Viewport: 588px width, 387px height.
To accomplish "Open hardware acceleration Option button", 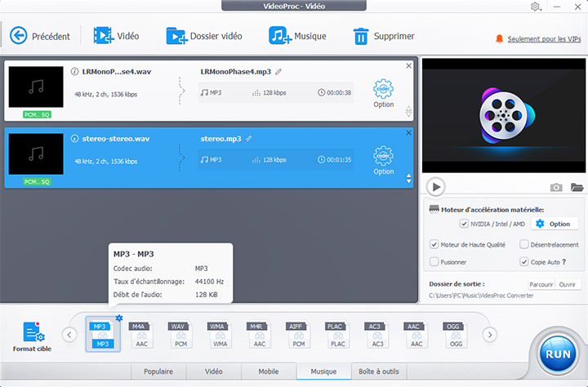I will click(553, 224).
